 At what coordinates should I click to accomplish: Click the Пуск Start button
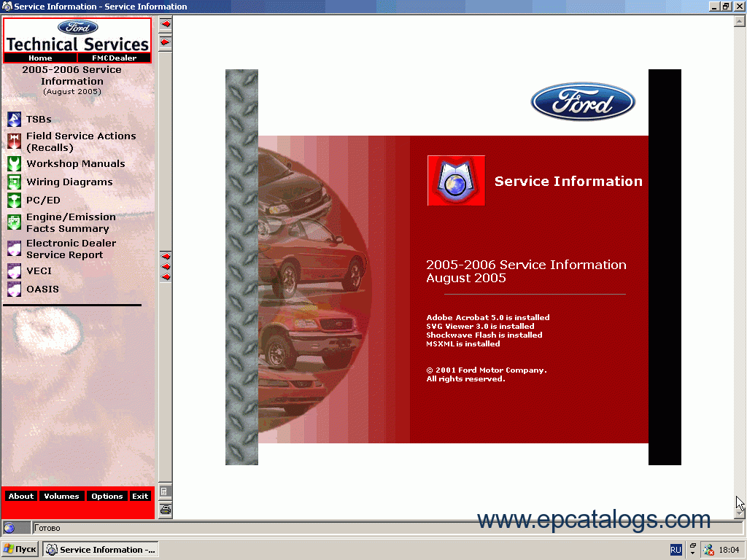20,549
